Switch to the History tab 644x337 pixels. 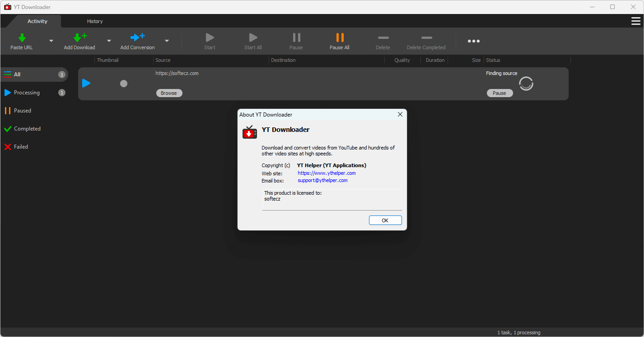point(95,21)
